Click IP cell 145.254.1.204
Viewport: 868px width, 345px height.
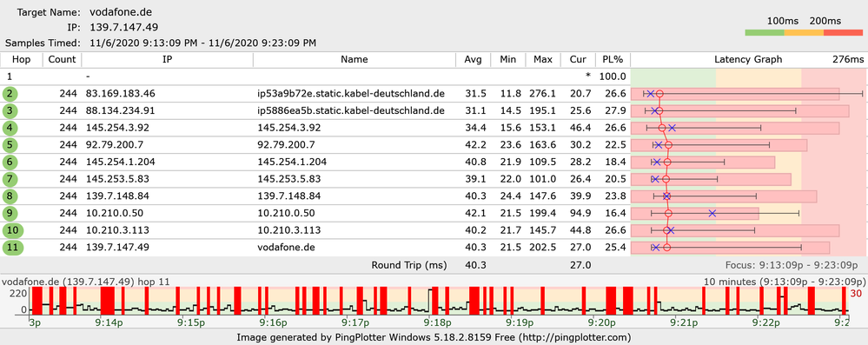tap(120, 163)
